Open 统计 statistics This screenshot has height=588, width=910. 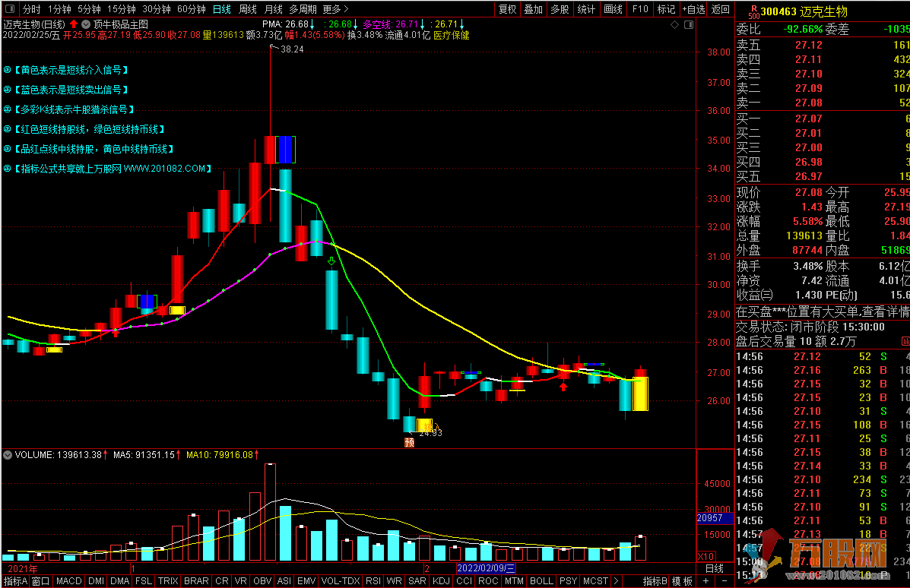[586, 9]
